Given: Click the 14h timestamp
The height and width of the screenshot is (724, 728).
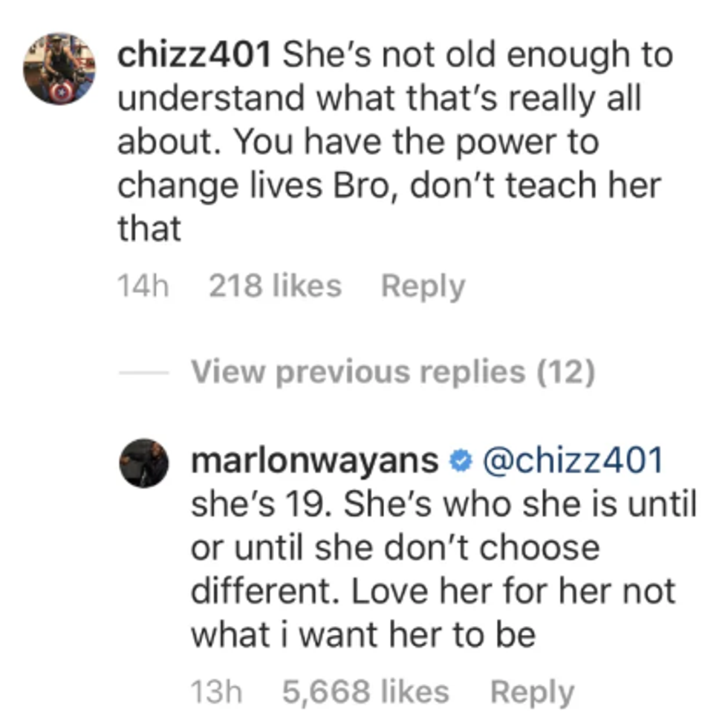Looking at the screenshot, I should pos(143,285).
